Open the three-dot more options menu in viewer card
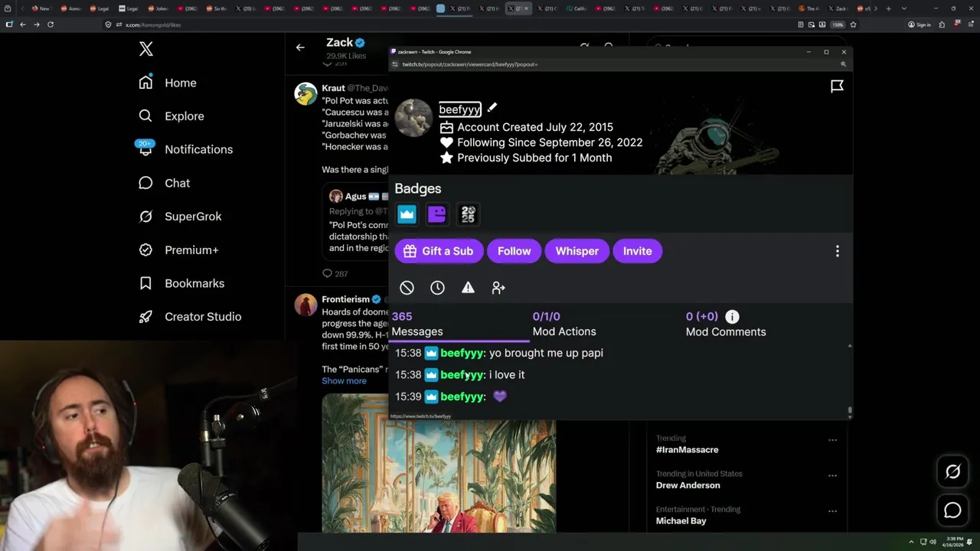Viewport: 980px width, 551px height. [837, 251]
